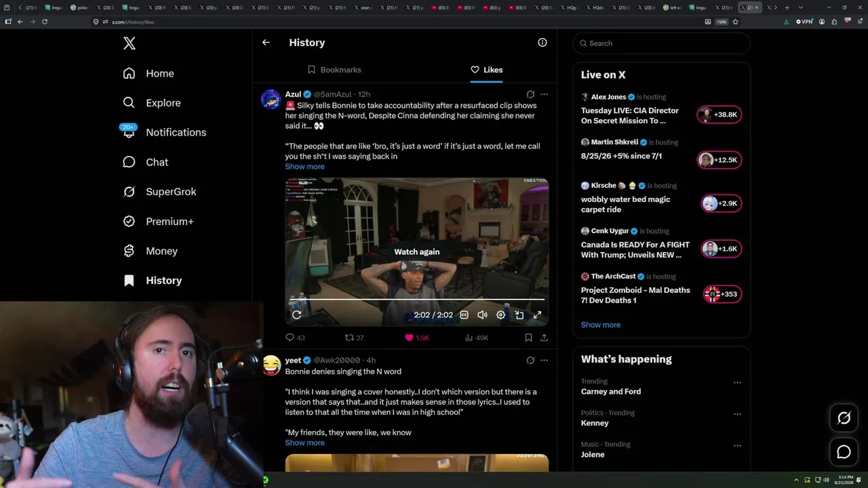Open browser downloads
This screenshot has width=868, height=488.
tap(786, 22)
